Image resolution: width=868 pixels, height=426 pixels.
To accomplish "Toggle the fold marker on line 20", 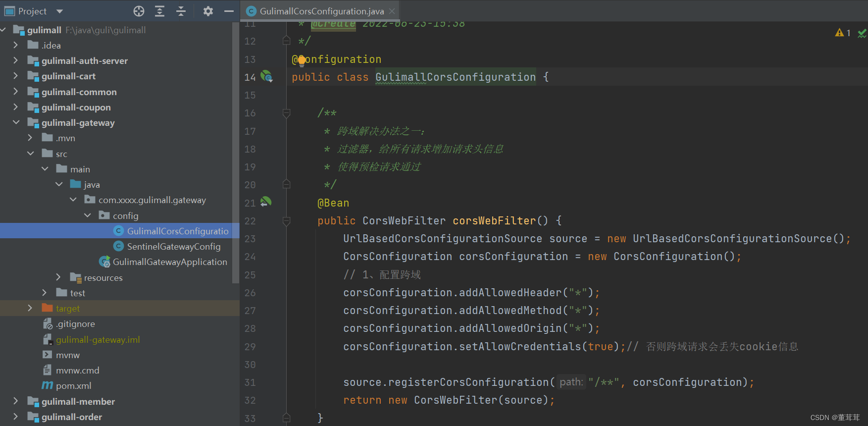I will (286, 184).
